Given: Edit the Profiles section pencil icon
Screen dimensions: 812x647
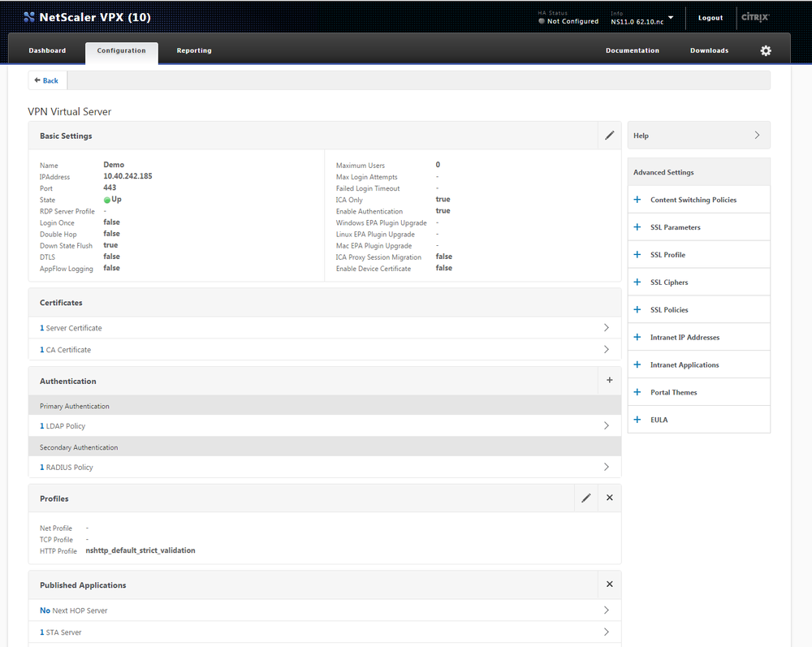Looking at the screenshot, I should (586, 497).
